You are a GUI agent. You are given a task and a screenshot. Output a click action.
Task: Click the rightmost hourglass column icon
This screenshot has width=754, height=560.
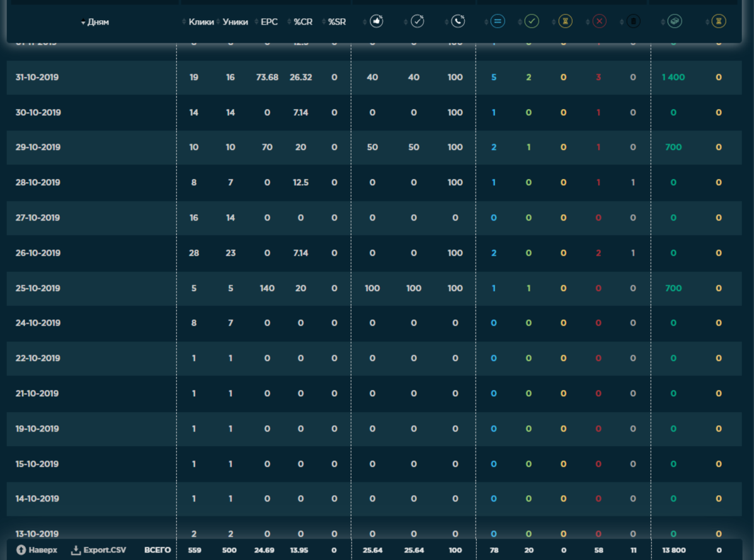[719, 21]
